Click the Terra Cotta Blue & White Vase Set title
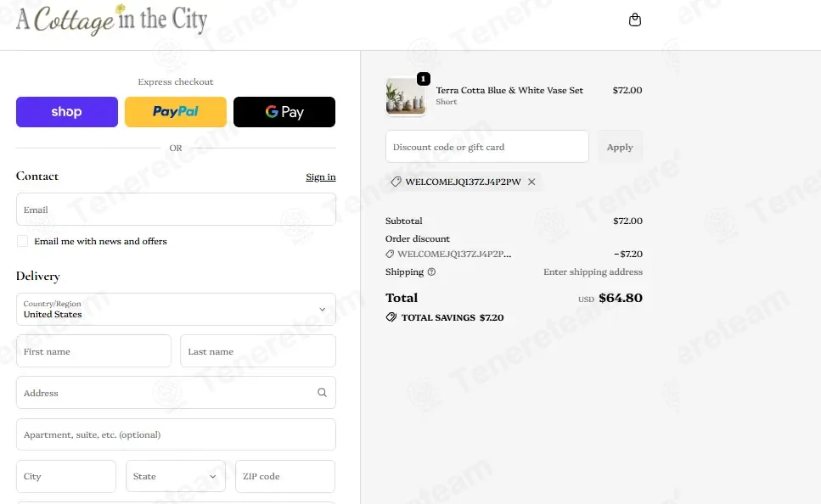Viewport: 821px width, 504px height. [x=509, y=90]
